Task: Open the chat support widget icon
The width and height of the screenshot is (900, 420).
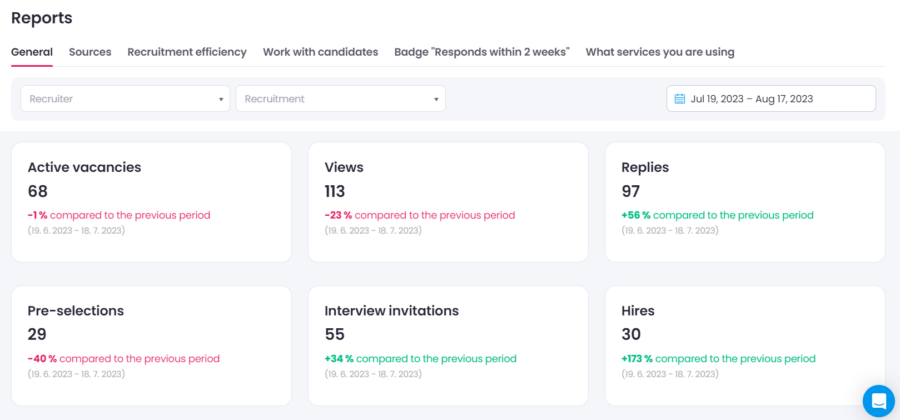Action: [878, 400]
